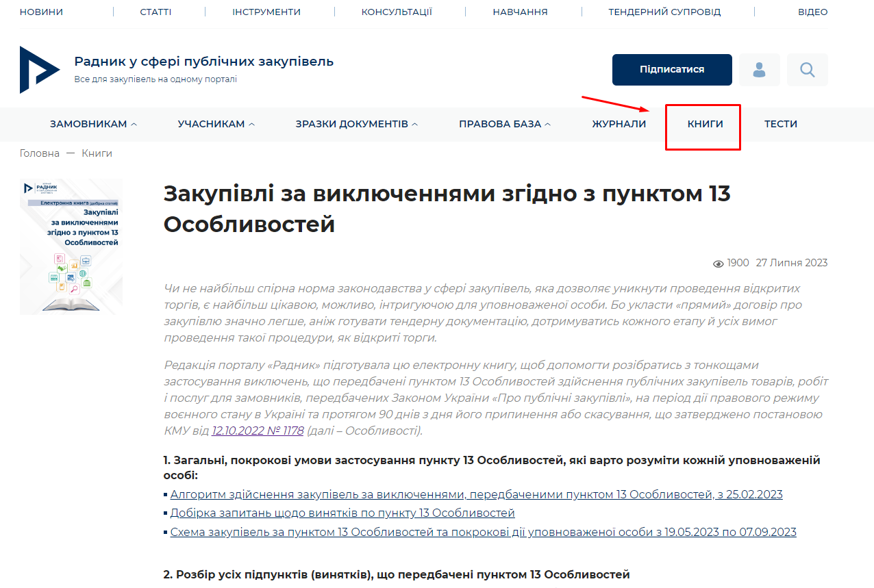Image resolution: width=874 pixels, height=588 pixels.
Task: Open the site search magnifier icon
Action: coord(807,70)
